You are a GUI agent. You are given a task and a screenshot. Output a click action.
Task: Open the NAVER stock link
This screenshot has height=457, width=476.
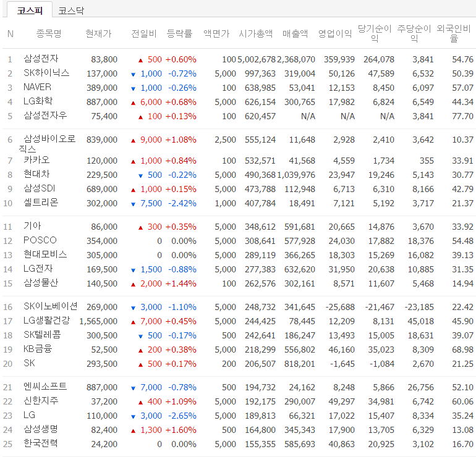[x=37, y=87]
